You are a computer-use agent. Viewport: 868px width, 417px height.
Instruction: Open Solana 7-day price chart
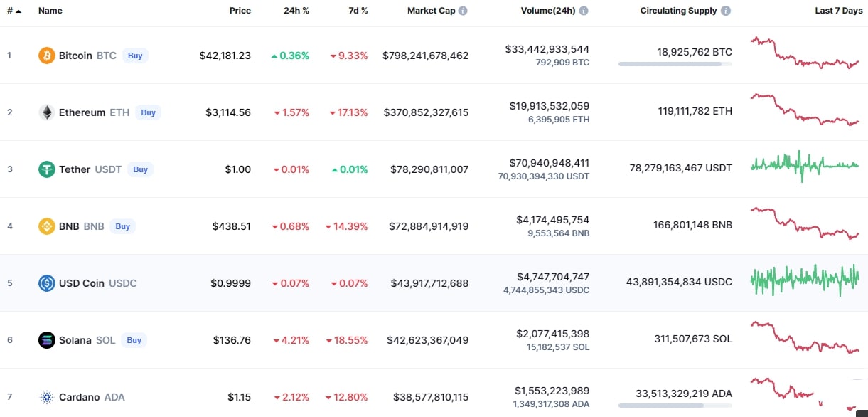tap(805, 337)
